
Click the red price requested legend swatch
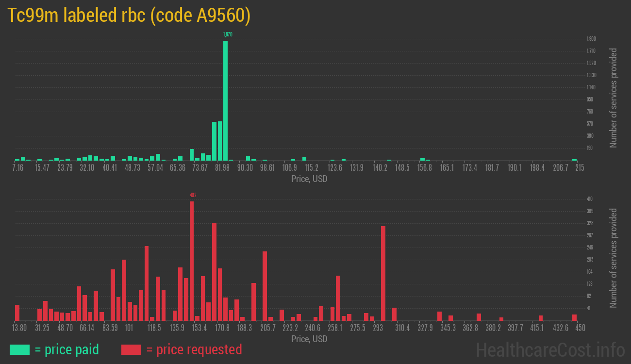click(x=131, y=349)
